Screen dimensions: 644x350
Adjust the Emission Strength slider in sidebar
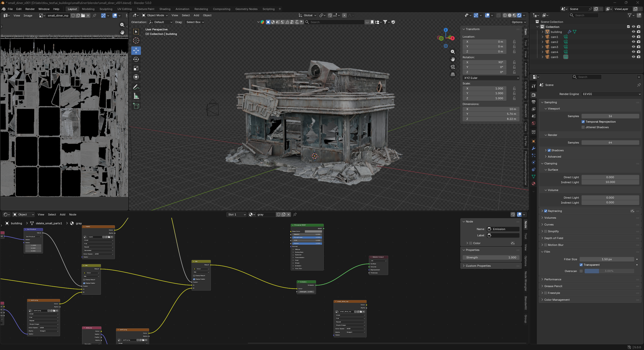click(x=491, y=258)
